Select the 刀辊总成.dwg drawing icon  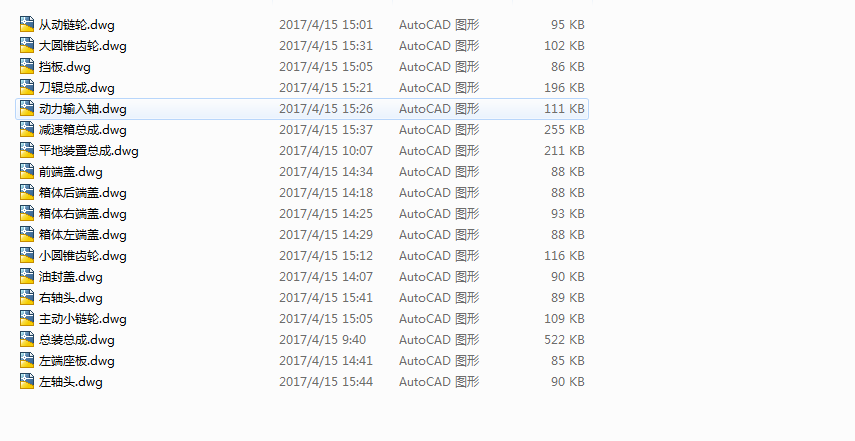[27, 87]
